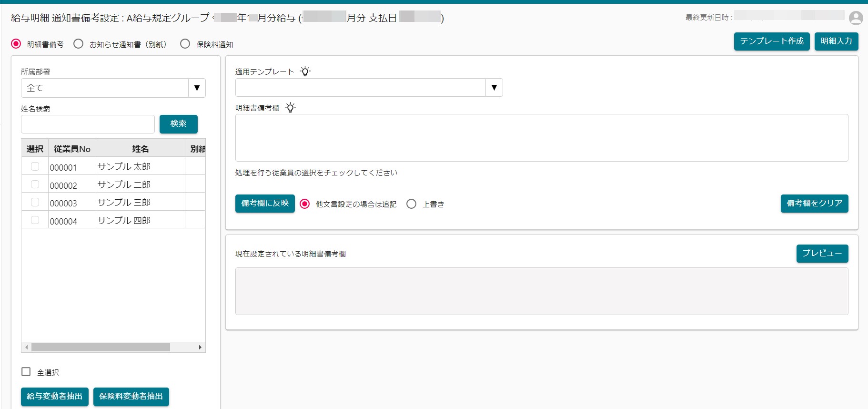This screenshot has height=409, width=868.
Task: Click the 給与変動者抽出 button
Action: click(x=55, y=397)
